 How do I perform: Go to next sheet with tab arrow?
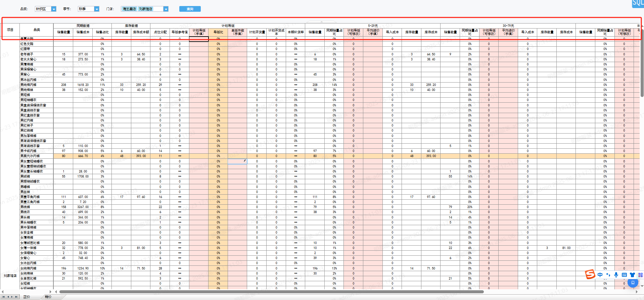point(12,297)
